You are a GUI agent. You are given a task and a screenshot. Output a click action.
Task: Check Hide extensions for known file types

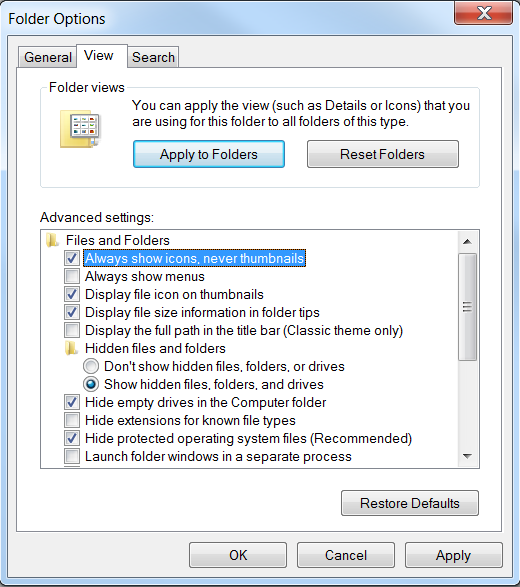pos(72,420)
